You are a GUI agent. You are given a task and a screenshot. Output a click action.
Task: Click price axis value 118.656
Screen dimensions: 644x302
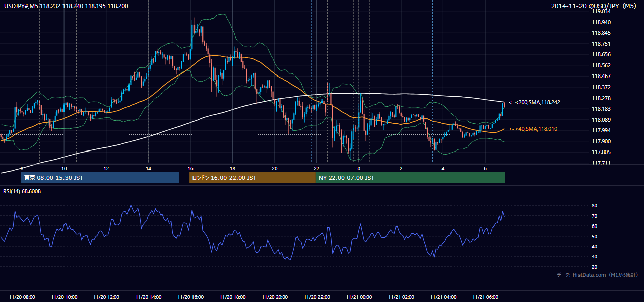click(x=601, y=54)
